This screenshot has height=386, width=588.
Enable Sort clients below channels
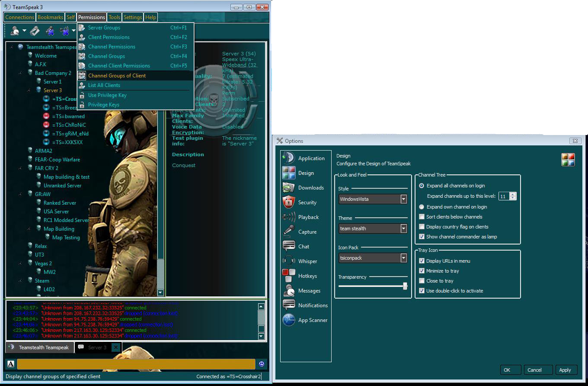[422, 217]
